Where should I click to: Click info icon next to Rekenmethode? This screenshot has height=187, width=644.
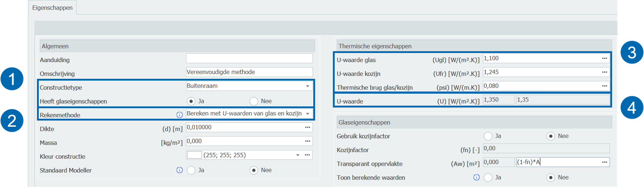click(179, 115)
